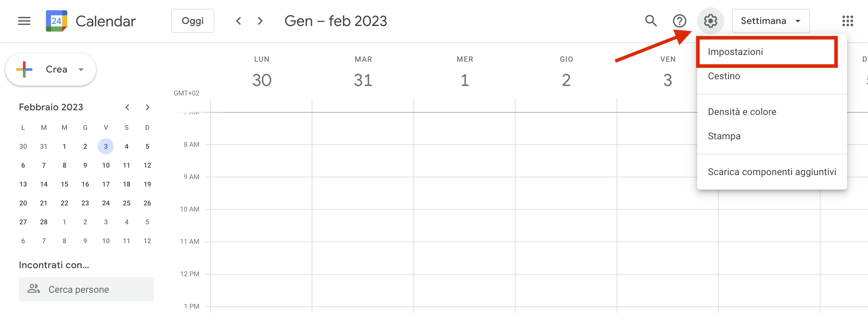868x313 pixels.
Task: Show next month in mini calendar
Action: point(147,107)
